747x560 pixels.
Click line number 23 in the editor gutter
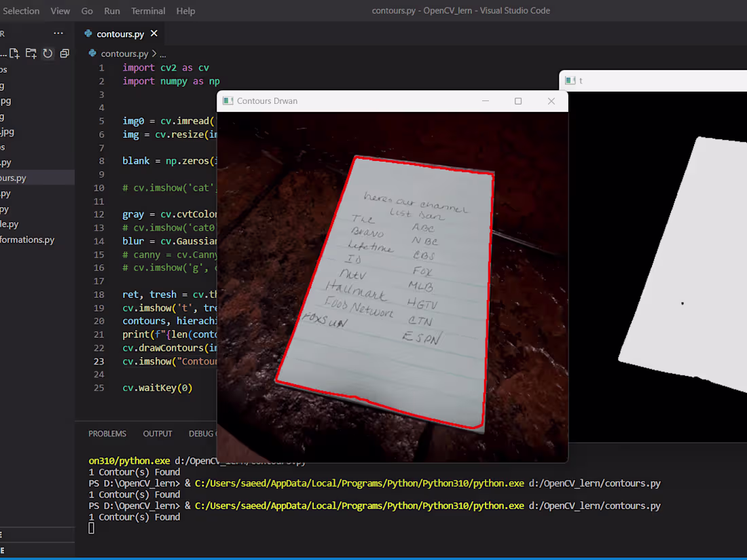99,360
